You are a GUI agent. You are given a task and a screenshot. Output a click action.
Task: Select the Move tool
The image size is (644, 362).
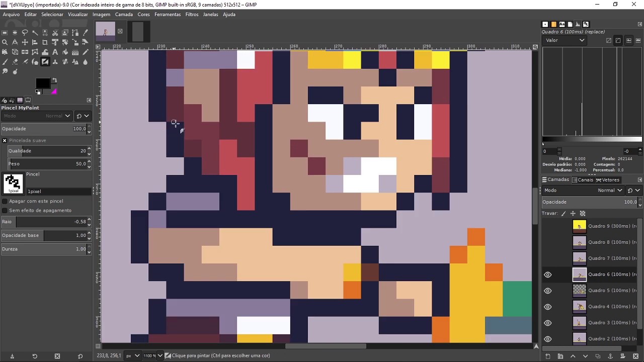pos(25,42)
